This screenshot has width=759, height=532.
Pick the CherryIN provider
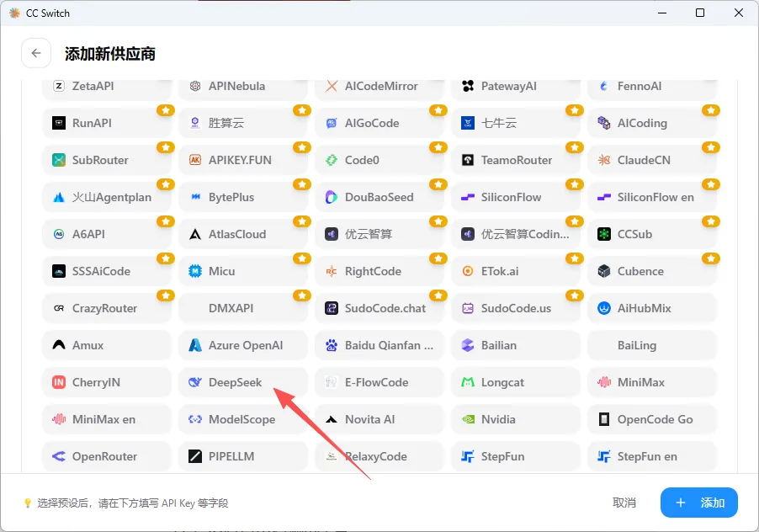107,382
